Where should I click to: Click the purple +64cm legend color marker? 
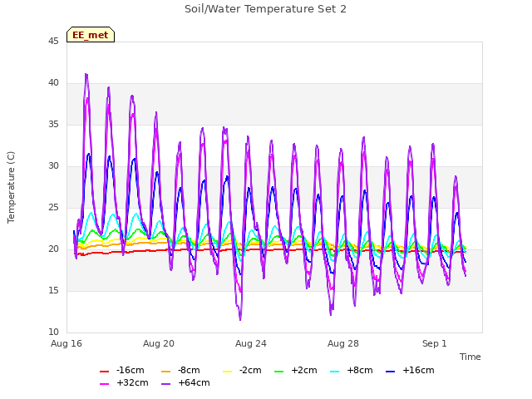(x=165, y=384)
